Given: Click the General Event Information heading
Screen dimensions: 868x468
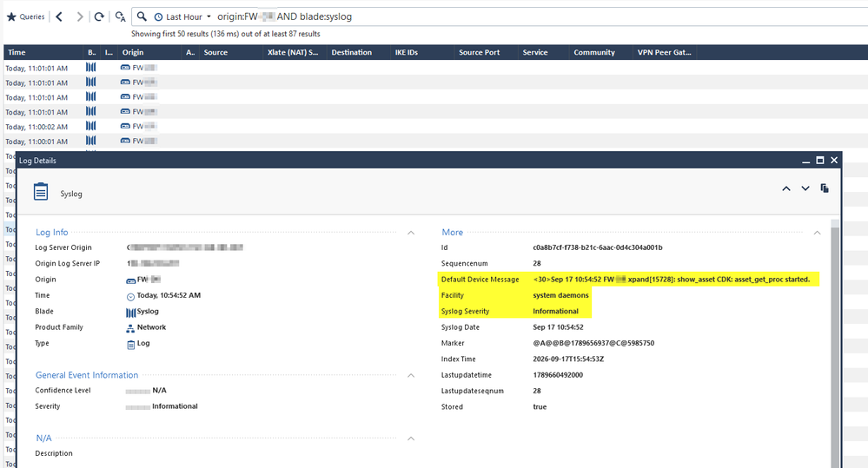Looking at the screenshot, I should [x=87, y=375].
